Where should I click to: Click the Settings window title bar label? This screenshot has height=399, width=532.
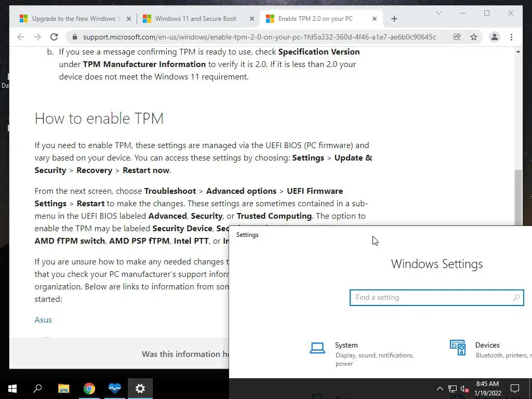click(247, 235)
